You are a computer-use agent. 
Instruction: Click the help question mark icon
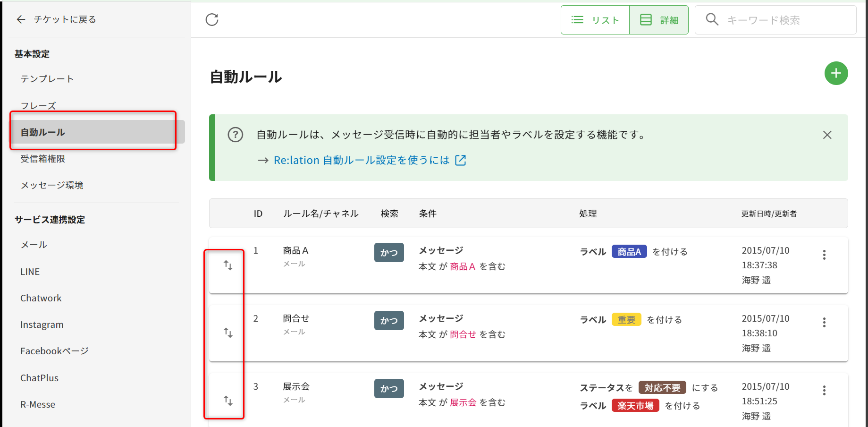pyautogui.click(x=236, y=135)
